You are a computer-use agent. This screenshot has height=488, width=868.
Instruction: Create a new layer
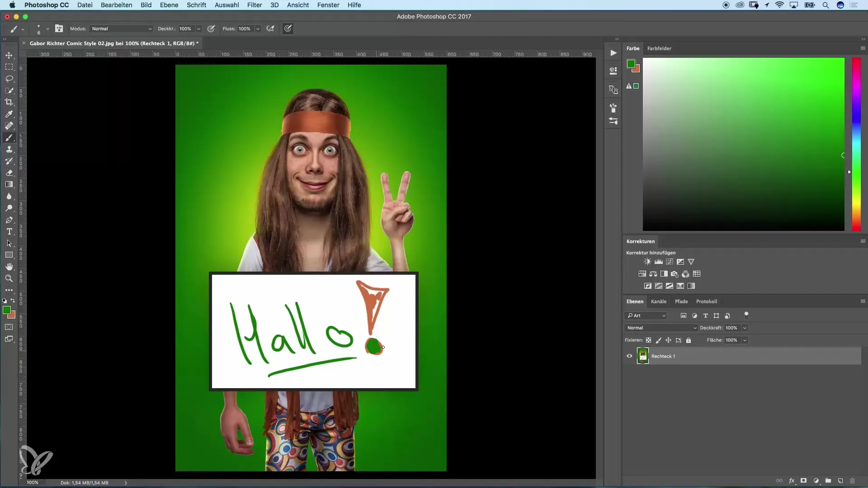(840, 481)
